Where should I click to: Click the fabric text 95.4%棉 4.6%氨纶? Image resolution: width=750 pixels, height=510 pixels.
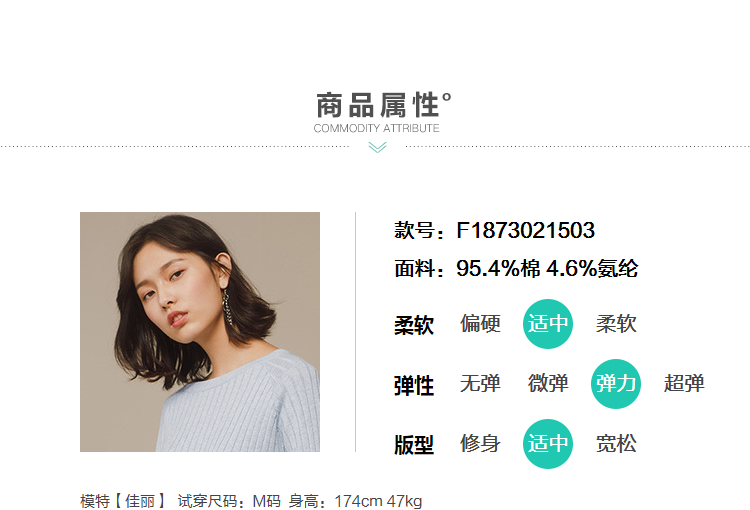point(547,268)
